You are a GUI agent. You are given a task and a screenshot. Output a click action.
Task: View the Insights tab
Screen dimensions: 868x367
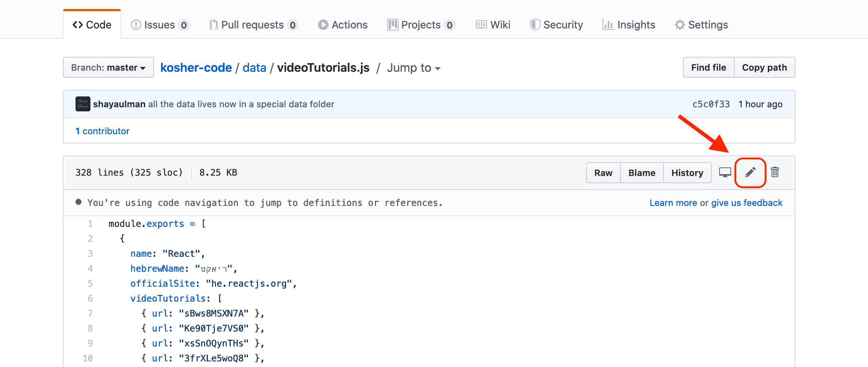click(629, 25)
